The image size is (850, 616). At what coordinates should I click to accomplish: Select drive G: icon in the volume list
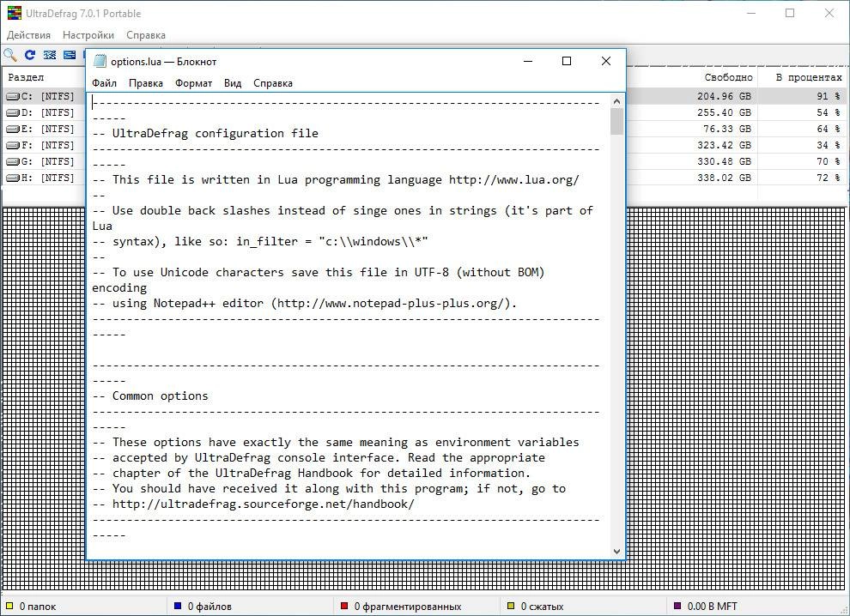(x=13, y=161)
